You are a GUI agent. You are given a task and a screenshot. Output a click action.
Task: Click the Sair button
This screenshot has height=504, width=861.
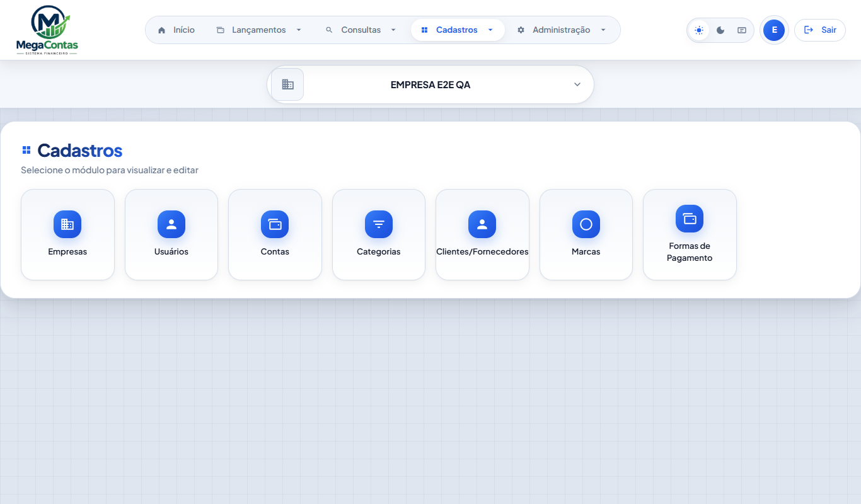[820, 30]
